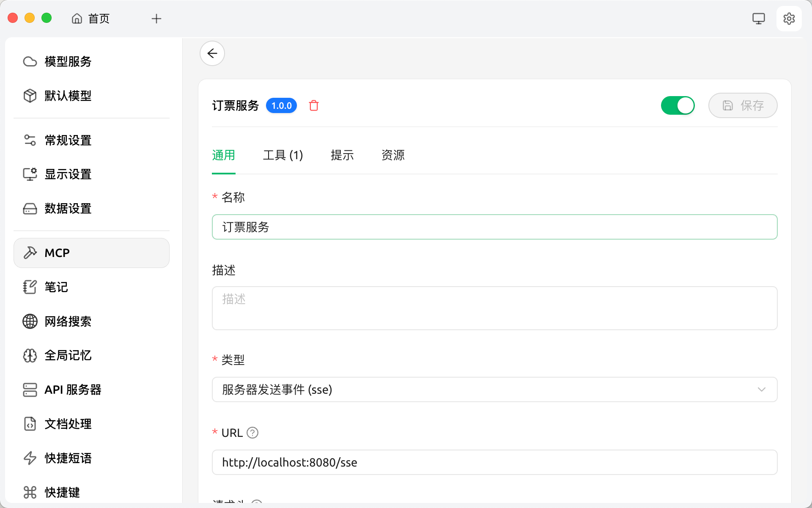The image size is (812, 508).
Task: Expand the 类型 dropdown selector
Action: tap(486, 389)
